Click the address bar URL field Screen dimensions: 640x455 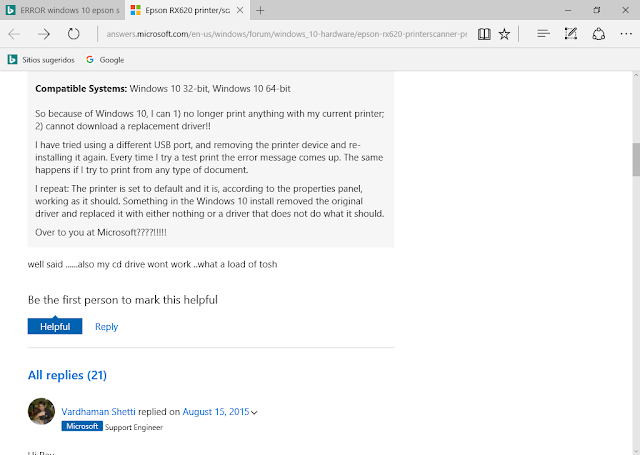(x=287, y=34)
